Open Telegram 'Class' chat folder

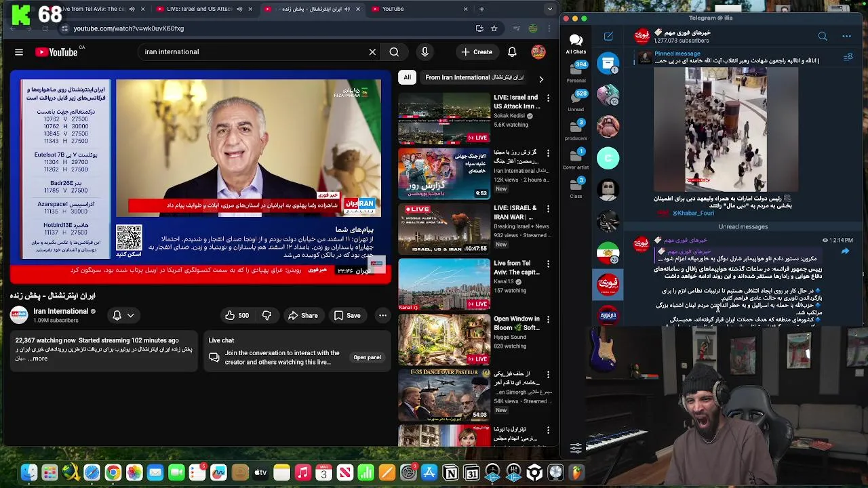(576, 188)
